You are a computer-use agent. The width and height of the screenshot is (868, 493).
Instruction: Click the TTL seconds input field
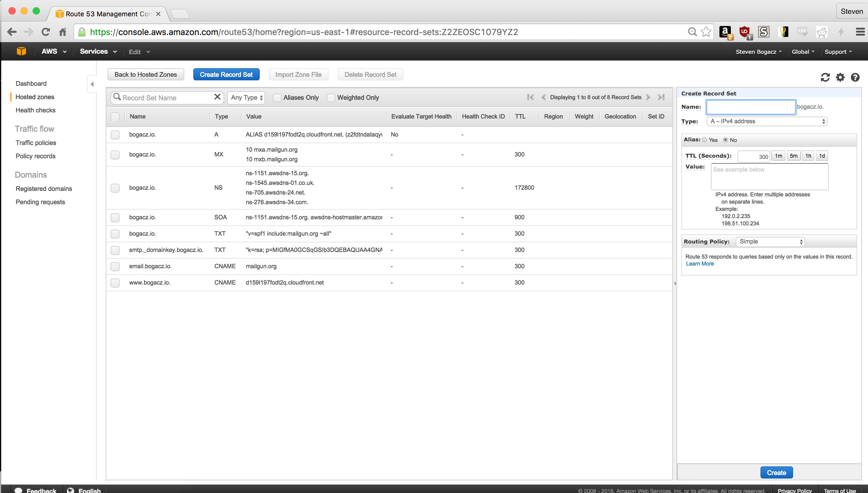point(754,156)
